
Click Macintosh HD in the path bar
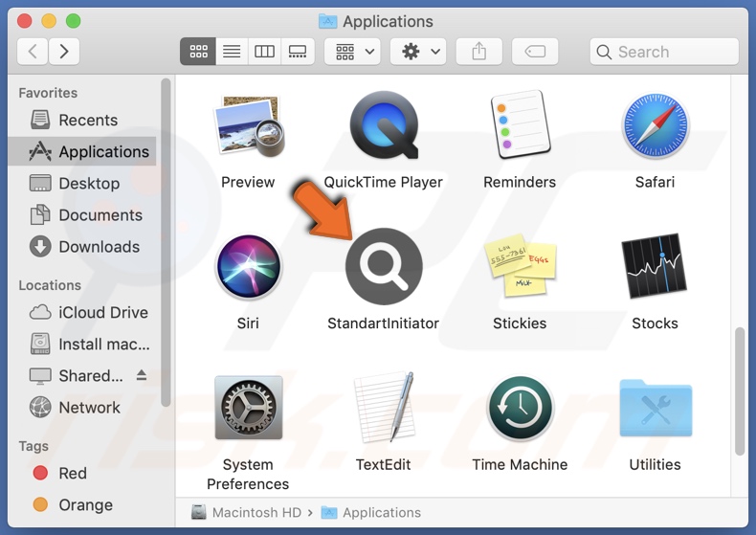point(246,512)
